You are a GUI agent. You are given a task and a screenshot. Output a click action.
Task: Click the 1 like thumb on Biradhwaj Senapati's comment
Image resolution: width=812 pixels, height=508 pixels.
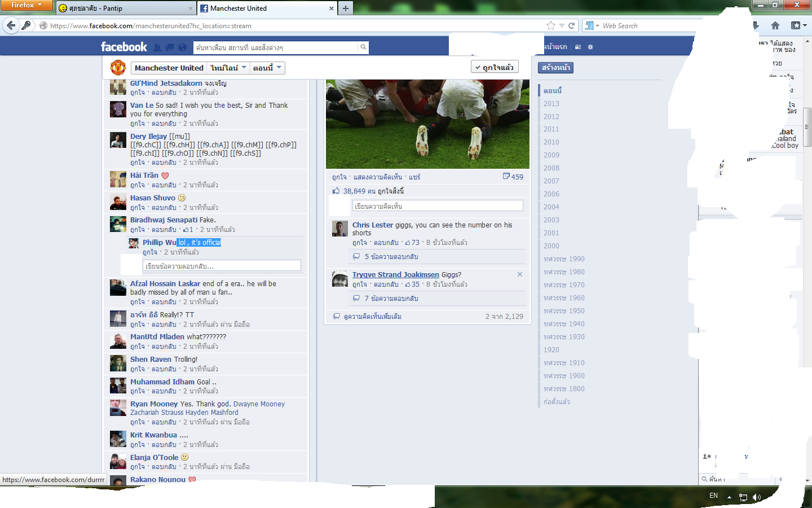[x=186, y=230]
